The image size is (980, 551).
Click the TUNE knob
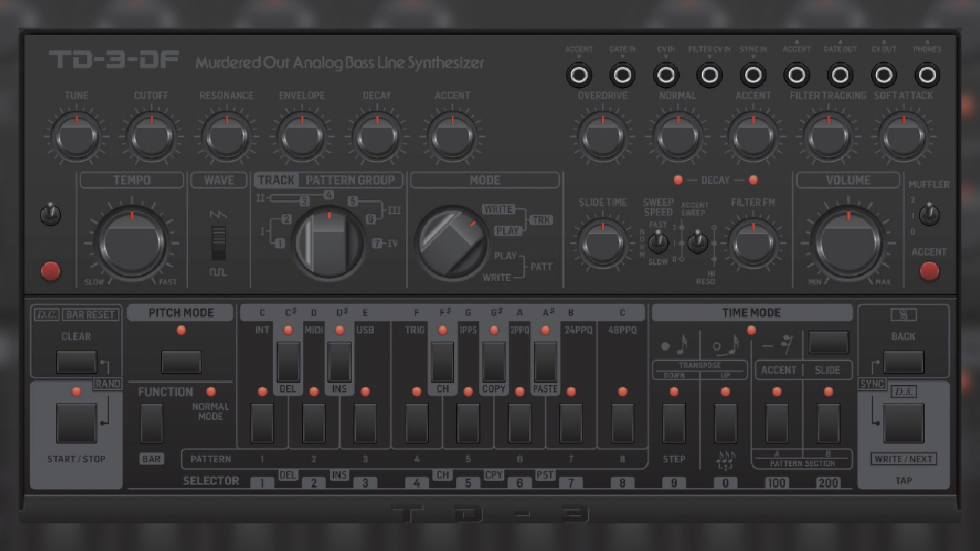[77, 136]
